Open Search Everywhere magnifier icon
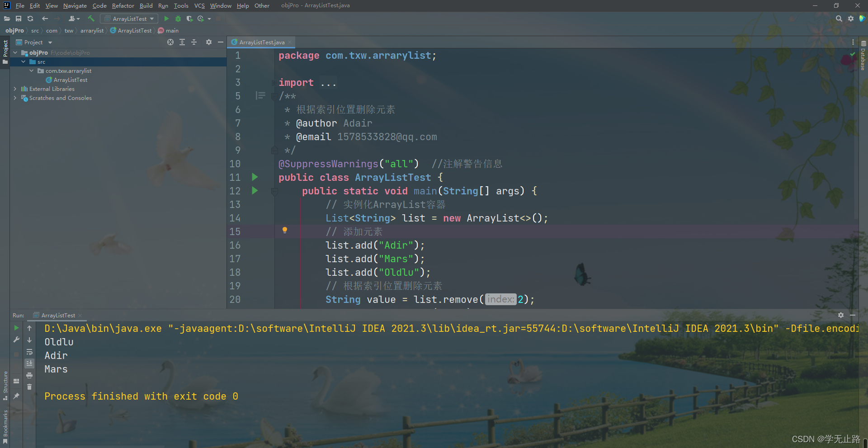The width and height of the screenshot is (868, 448). 839,19
